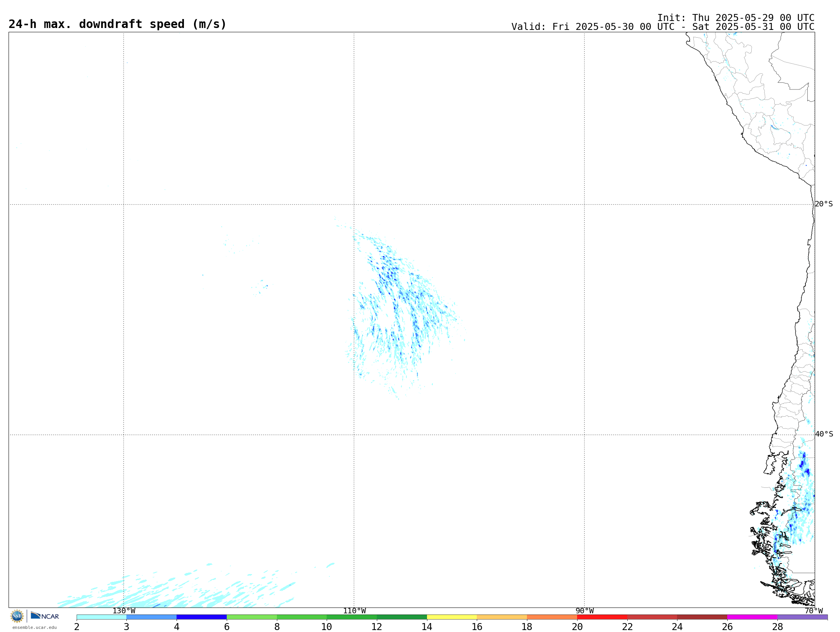Screen dimensions: 840x632
Task: Click the colorbar tick label '2'
Action: 77,627
